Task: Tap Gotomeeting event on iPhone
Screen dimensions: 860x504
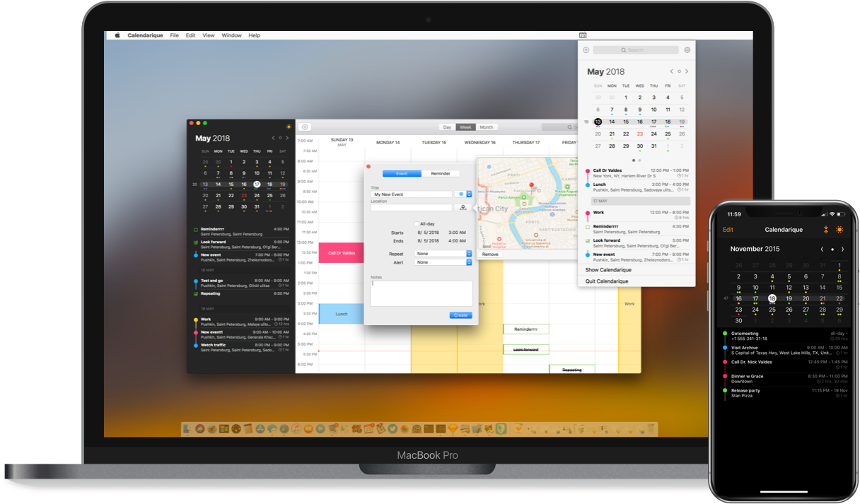Action: click(784, 335)
